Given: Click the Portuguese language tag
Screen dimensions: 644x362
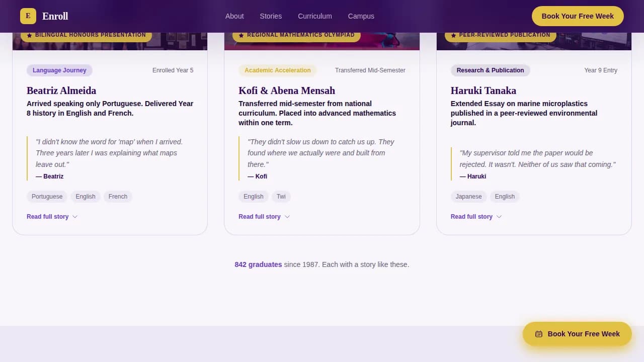Looking at the screenshot, I should pos(47,197).
